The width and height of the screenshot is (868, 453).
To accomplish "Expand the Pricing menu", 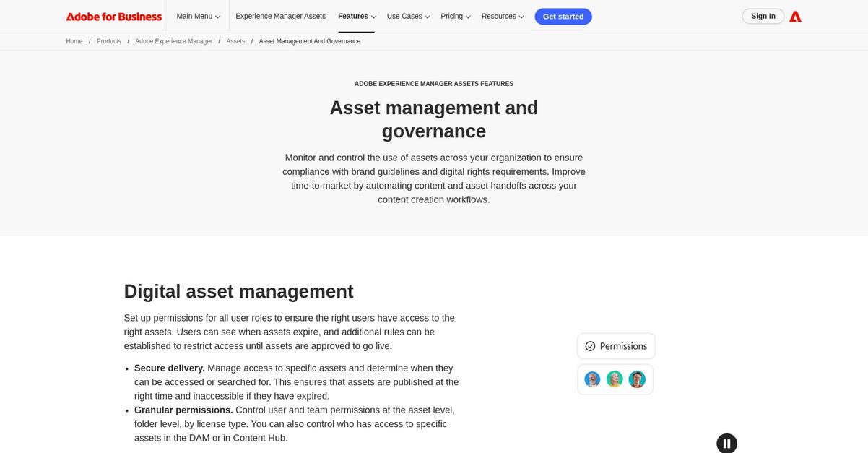I will point(456,16).
